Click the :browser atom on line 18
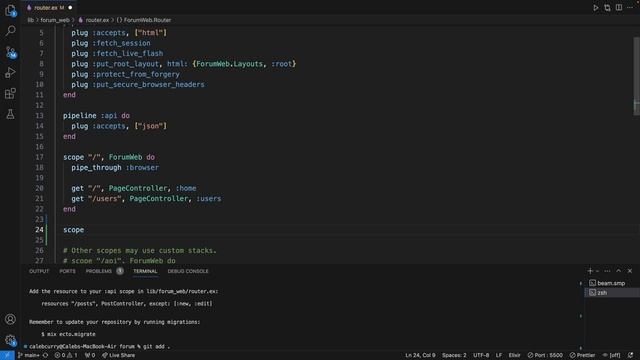 pyautogui.click(x=142, y=168)
